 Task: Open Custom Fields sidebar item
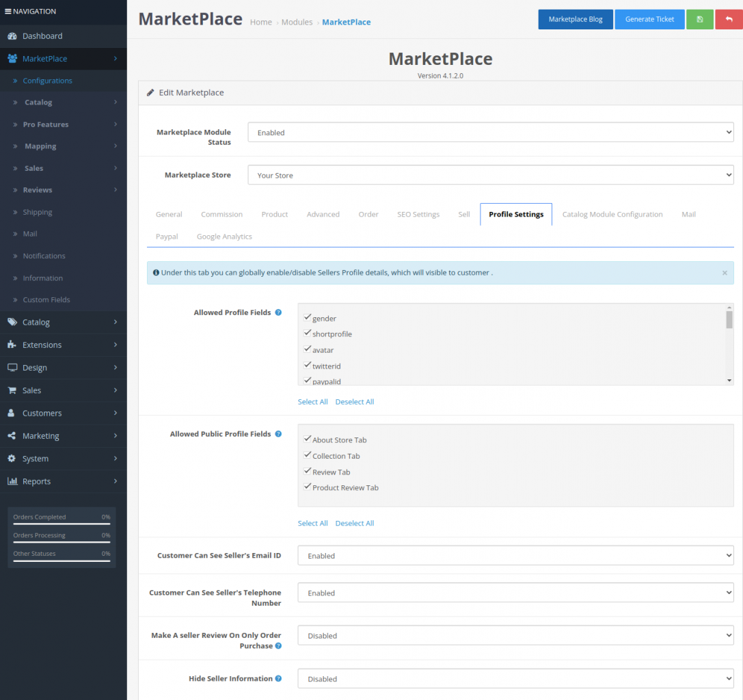click(46, 299)
